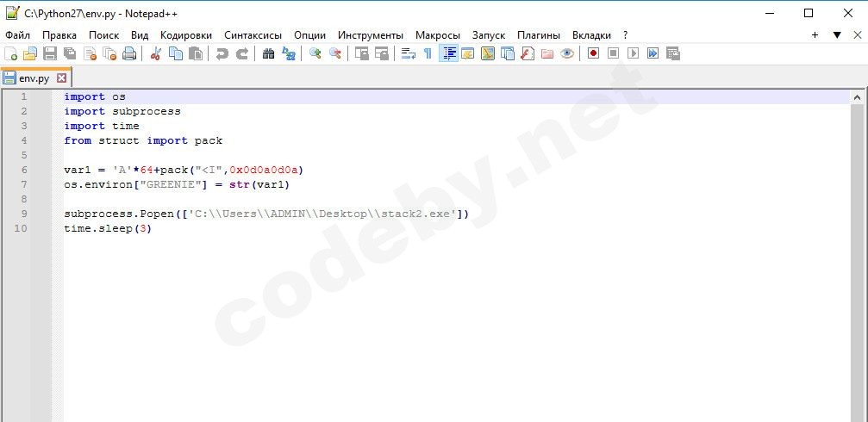Open the Поиск menu
This screenshot has height=422, width=868.
pos(103,34)
